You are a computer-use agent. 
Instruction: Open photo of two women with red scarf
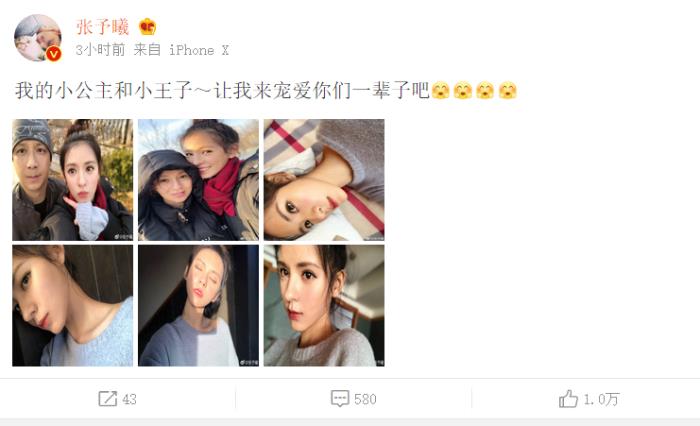click(198, 180)
